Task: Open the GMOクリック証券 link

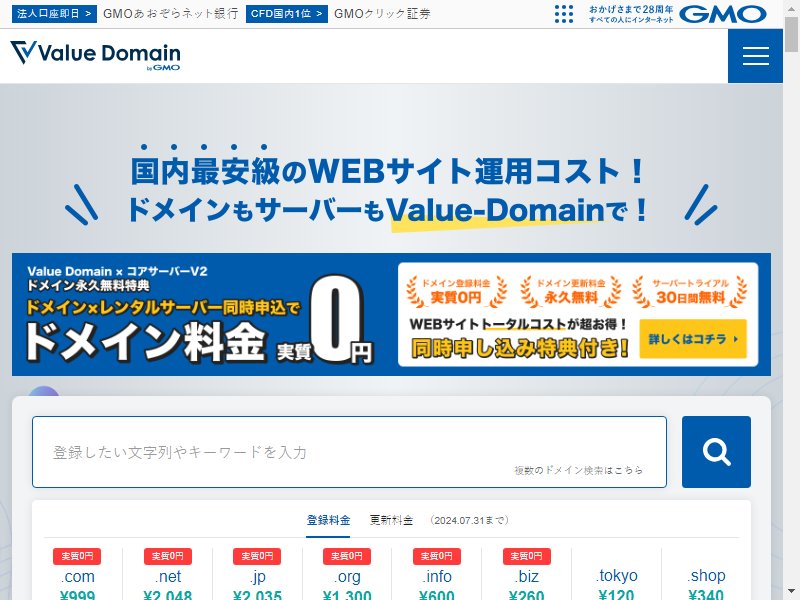Action: tap(382, 14)
